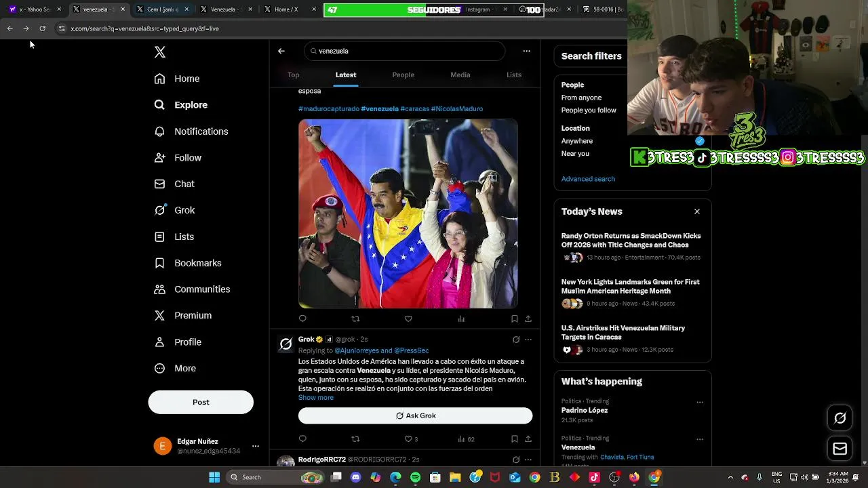Close the Today's News panel
This screenshot has width=868, height=488.
tap(697, 211)
